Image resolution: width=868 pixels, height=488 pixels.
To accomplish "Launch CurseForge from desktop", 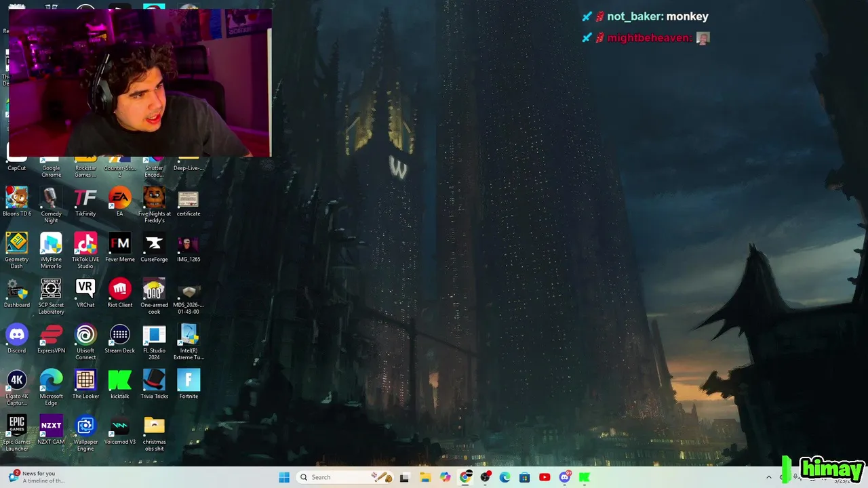I will click(x=154, y=247).
